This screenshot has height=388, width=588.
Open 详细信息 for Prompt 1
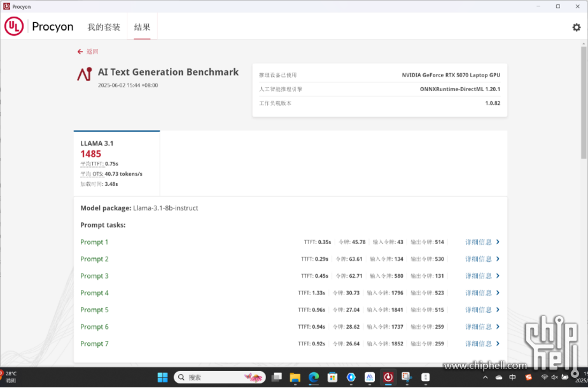tap(478, 242)
